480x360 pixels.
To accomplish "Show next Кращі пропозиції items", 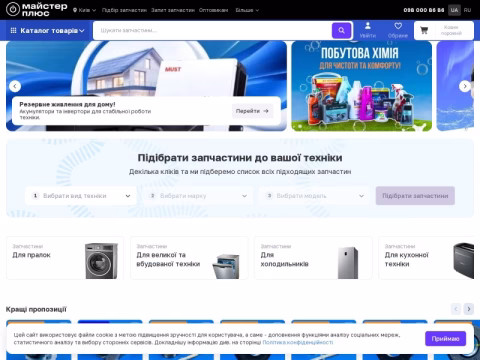I will click(x=469, y=309).
